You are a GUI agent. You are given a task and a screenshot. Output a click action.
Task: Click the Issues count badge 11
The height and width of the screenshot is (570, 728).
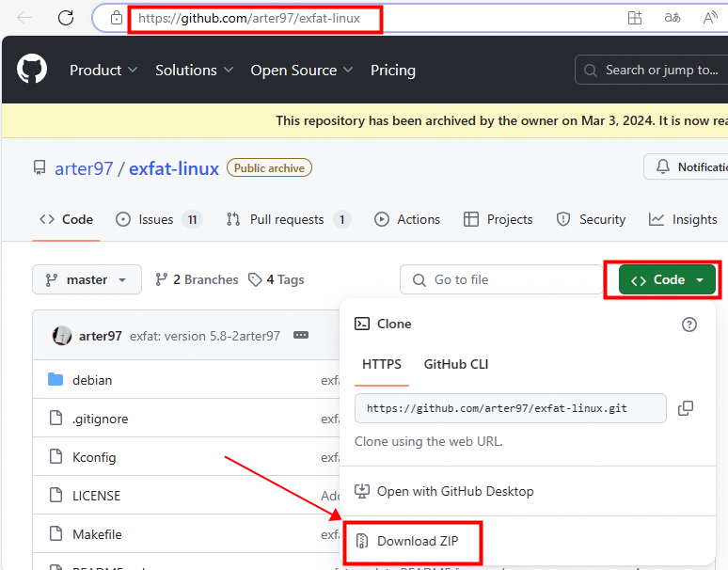(192, 219)
